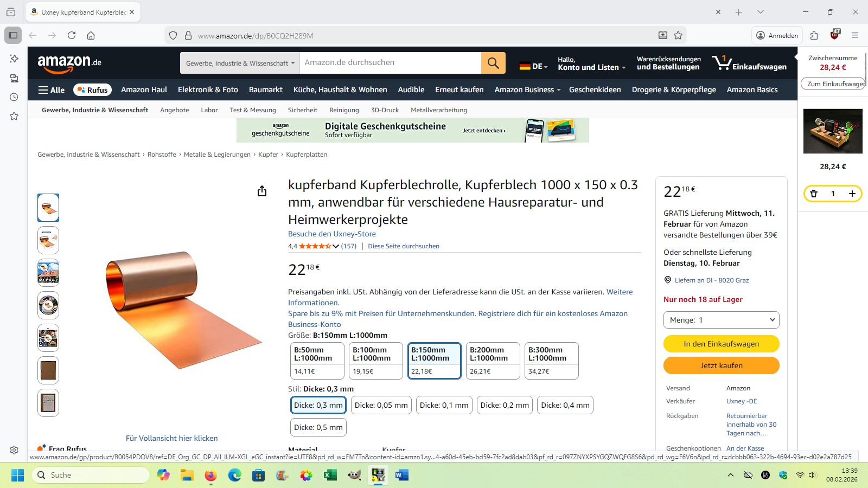Increase cart quantity with plus icon

[852, 194]
